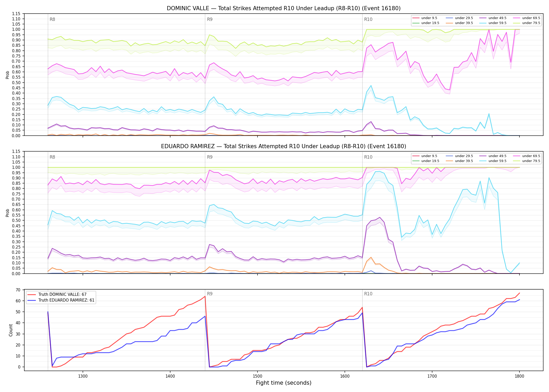Click the R10 round marker in Ramirez chart
The height and width of the screenshot is (392, 549).
pos(368,157)
